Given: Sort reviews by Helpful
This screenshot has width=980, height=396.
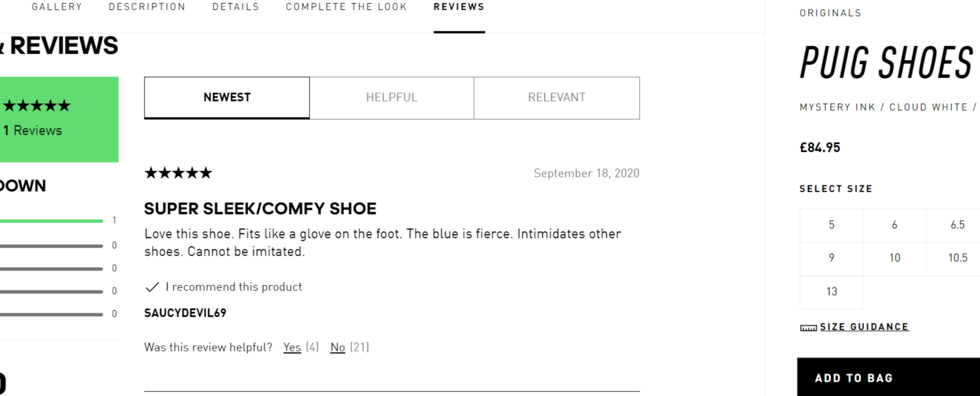Looking at the screenshot, I should point(392,98).
